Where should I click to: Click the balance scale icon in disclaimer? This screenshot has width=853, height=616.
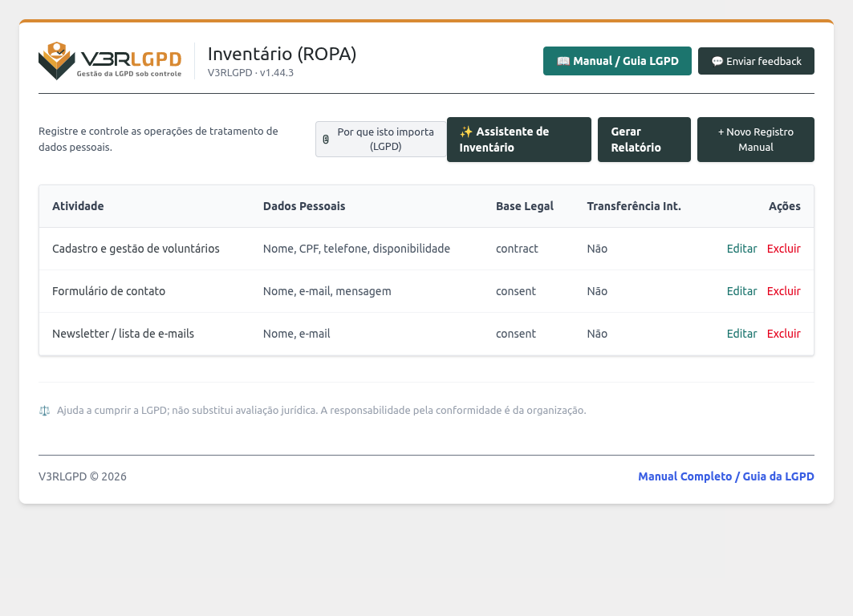(x=45, y=411)
